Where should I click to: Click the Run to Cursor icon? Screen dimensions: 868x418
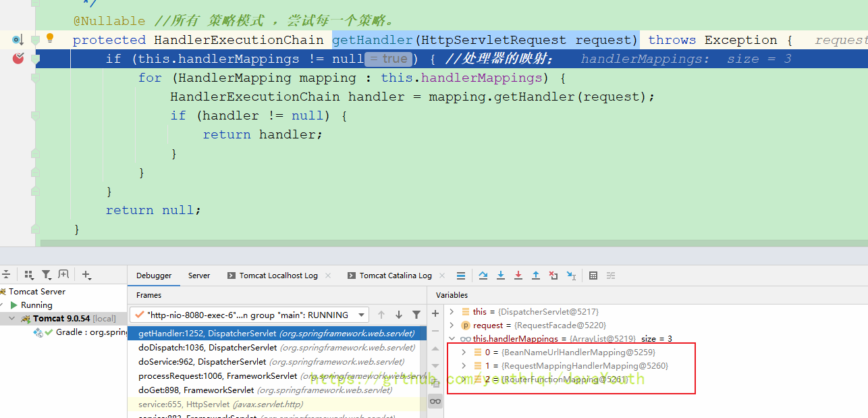click(x=571, y=276)
